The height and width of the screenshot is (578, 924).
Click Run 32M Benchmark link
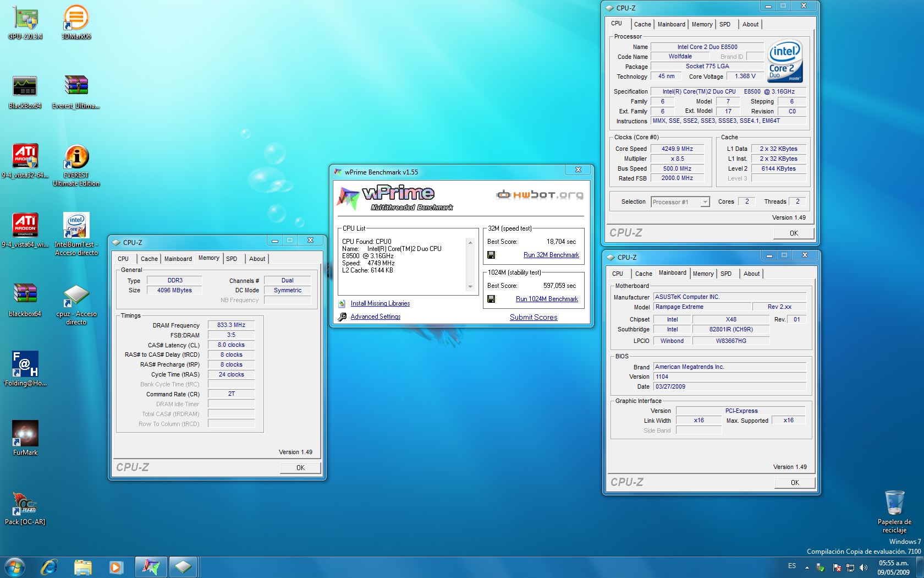click(x=551, y=255)
